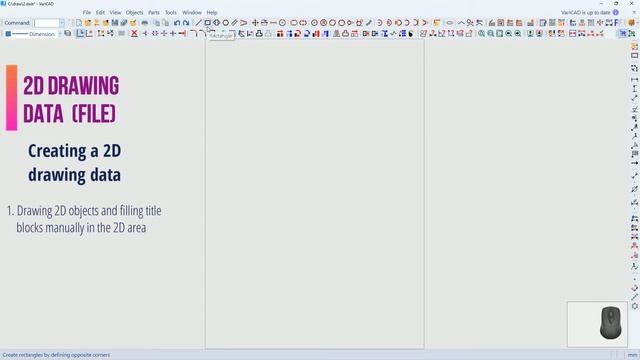Viewport: 640px width, 360px height.
Task: Click the mm units indicator in status bar
Action: click(x=633, y=355)
